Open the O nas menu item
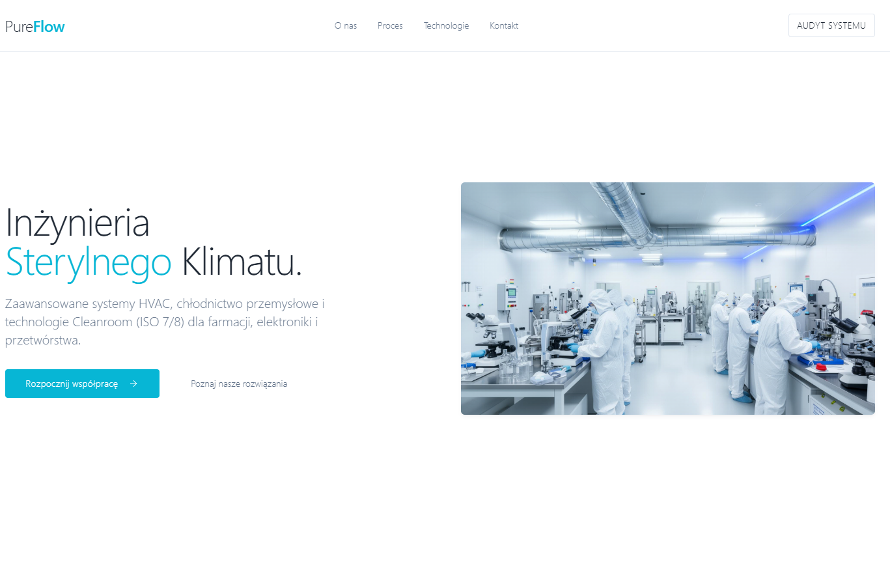890x588 pixels. pos(346,26)
